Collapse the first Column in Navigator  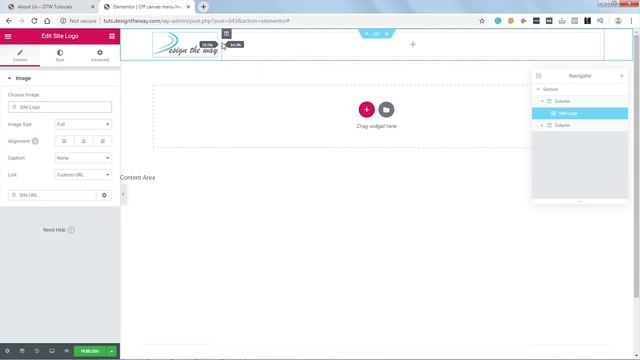coord(542,101)
